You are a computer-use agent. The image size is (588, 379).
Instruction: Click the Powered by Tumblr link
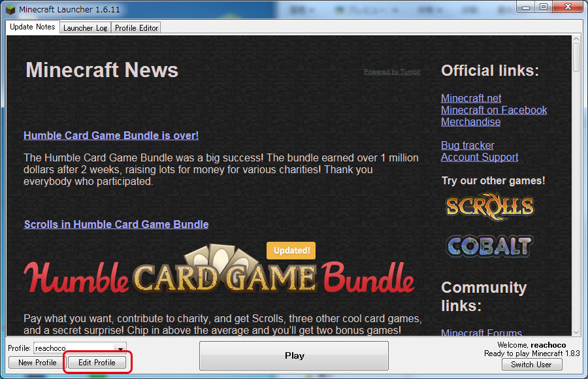392,72
